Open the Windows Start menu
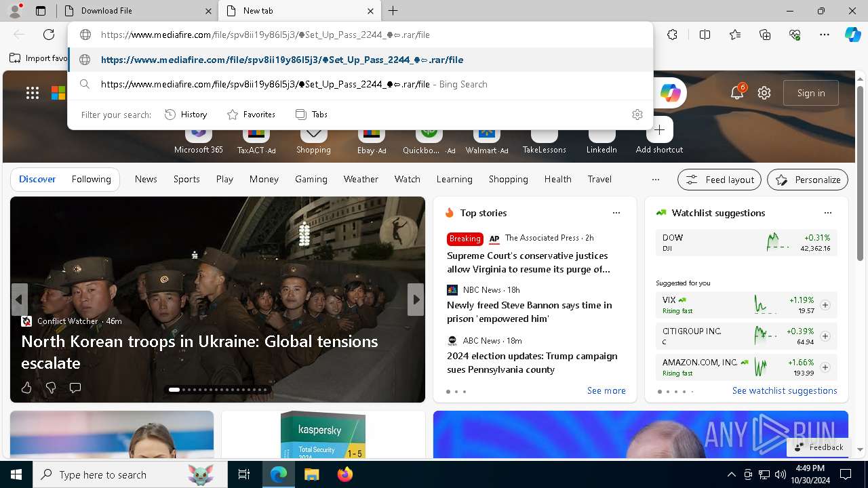 [x=16, y=474]
